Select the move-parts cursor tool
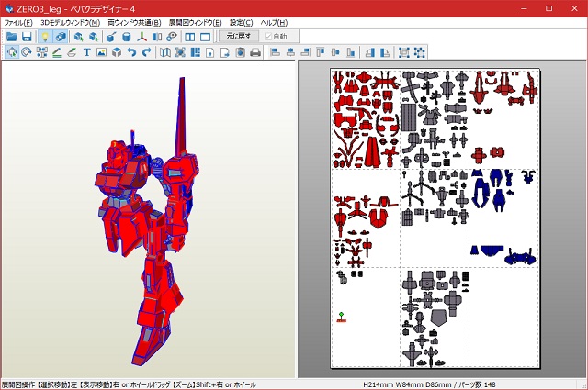588x390 pixels. [x=12, y=52]
